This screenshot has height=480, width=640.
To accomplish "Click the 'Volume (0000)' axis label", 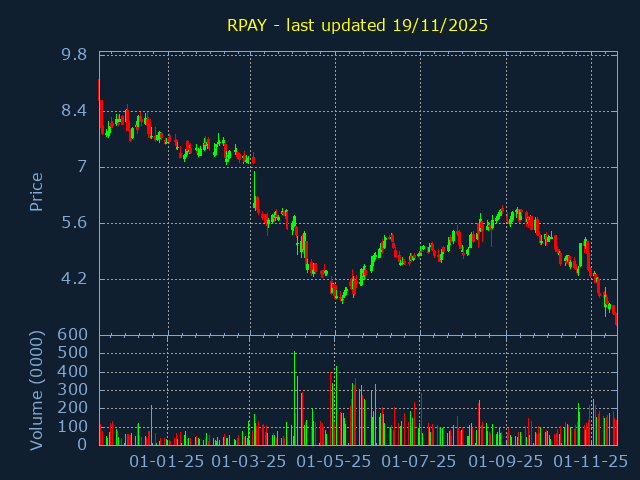I will [x=36, y=387].
